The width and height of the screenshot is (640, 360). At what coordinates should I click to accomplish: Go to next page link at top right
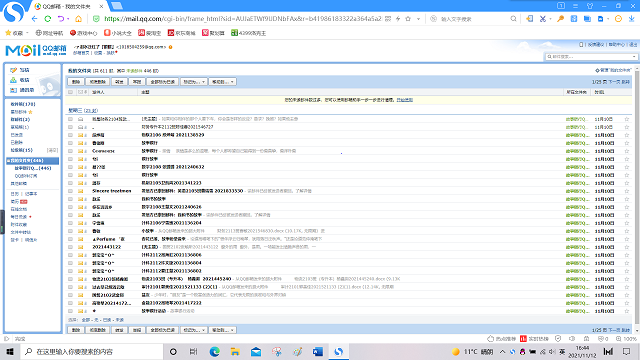(614, 82)
